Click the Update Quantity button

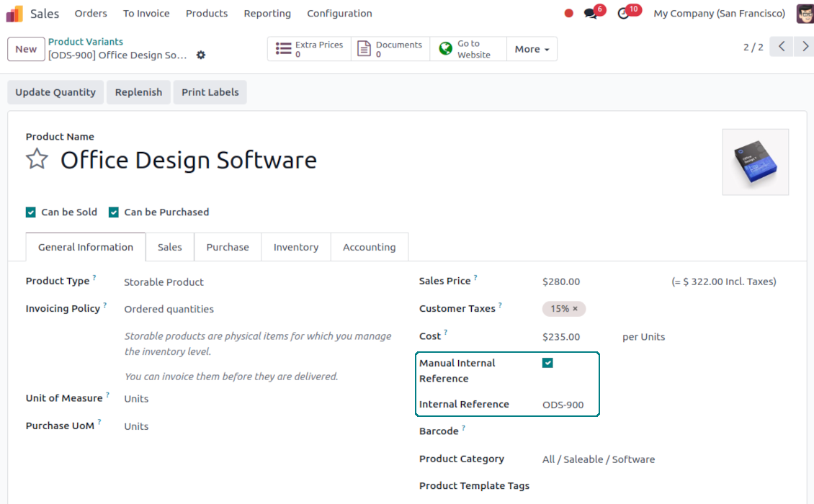[55, 92]
